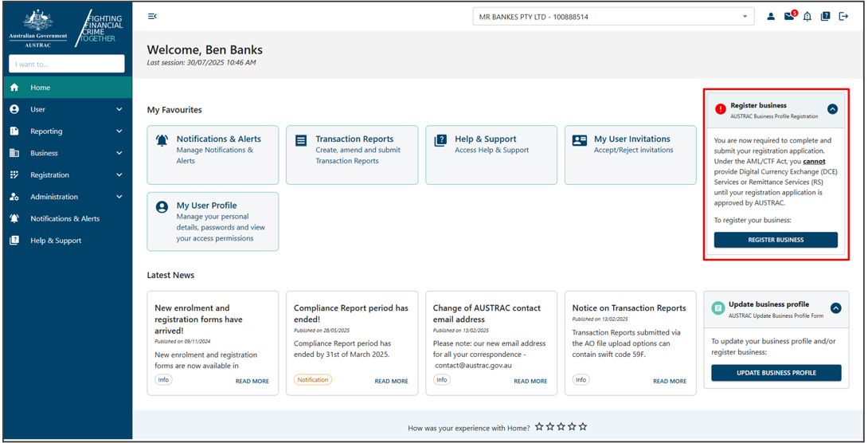Collapse the Register business panel chevron
The height and width of the screenshot is (443, 868).
(833, 109)
